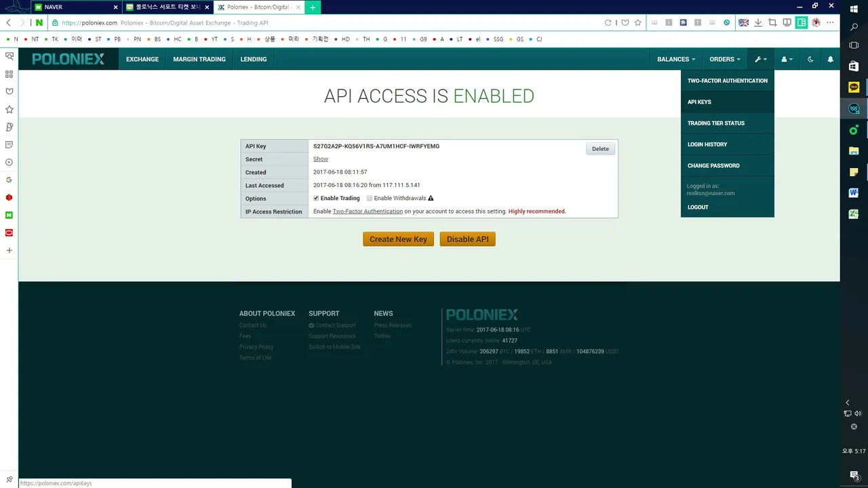This screenshot has height=488, width=868.
Task: Go back in browser history
Action: (x=8, y=22)
